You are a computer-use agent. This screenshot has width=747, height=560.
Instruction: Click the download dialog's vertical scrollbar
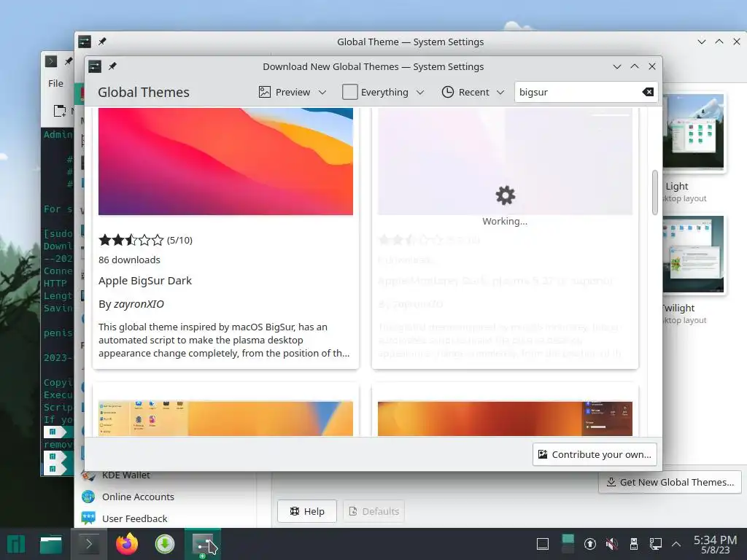coord(655,192)
